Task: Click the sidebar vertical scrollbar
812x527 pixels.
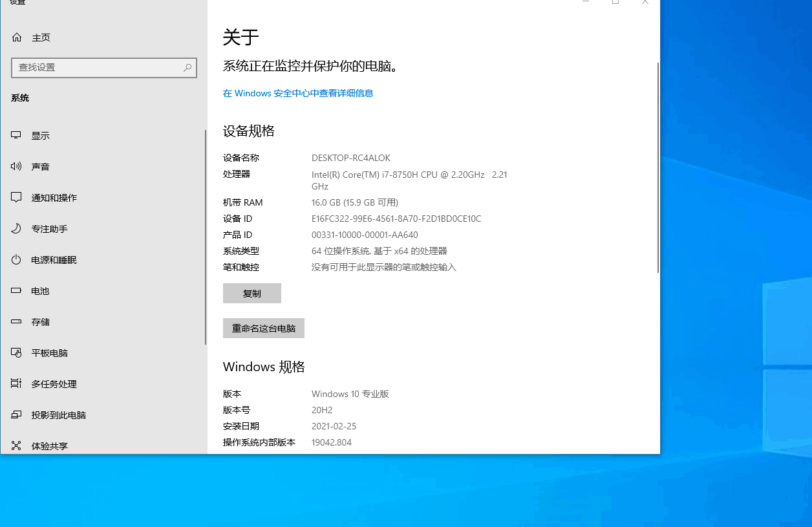Action: [x=206, y=237]
